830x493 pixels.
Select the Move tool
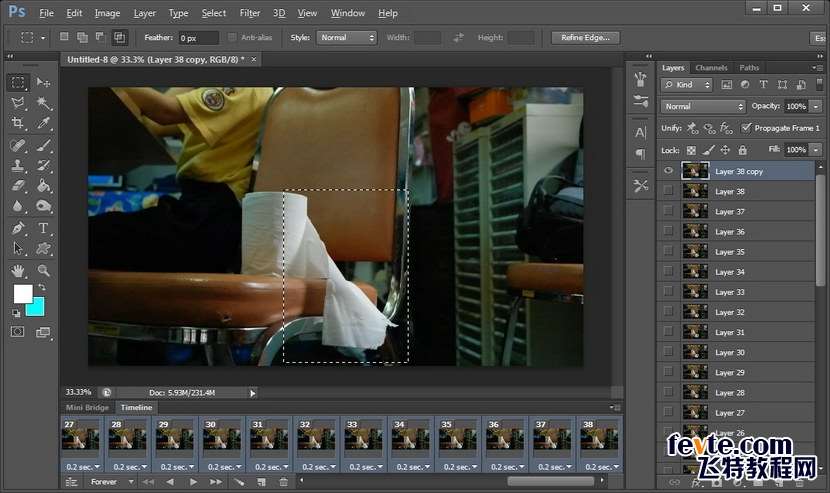43,82
